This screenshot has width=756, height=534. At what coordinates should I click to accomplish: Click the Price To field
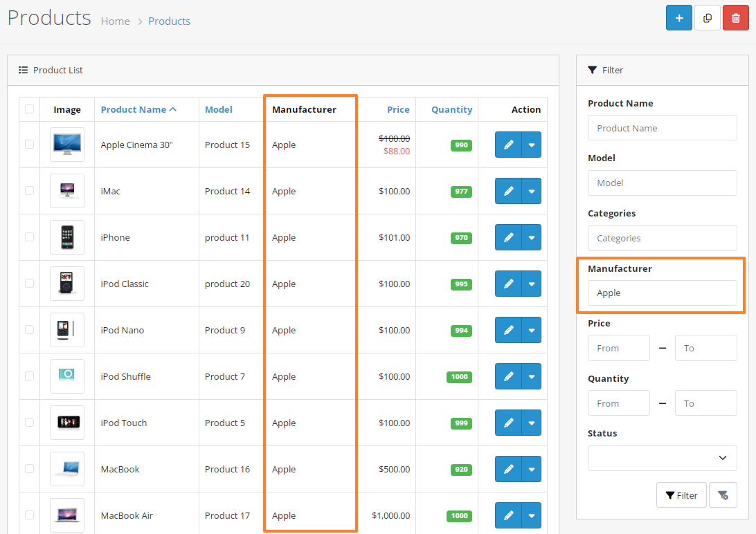click(706, 348)
